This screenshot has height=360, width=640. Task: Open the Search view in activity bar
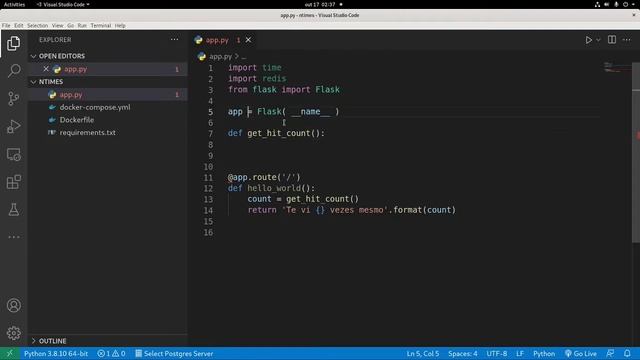coord(13,71)
